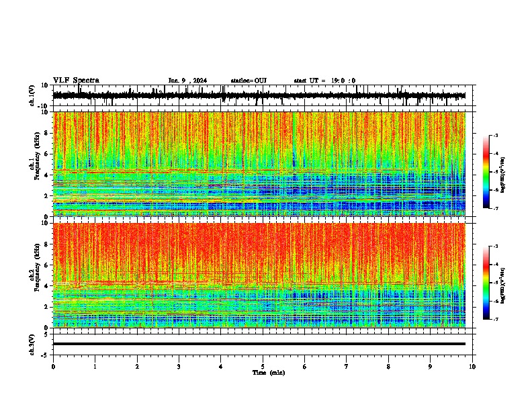Select the "station=OUJ" header text
The image size is (532, 411).
pos(249,81)
